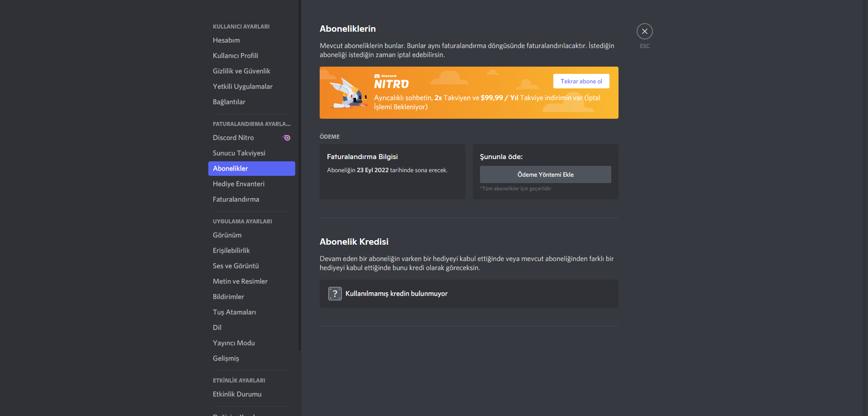868x416 pixels.
Task: Select Sunucu Takviyesi entry
Action: coord(251,153)
